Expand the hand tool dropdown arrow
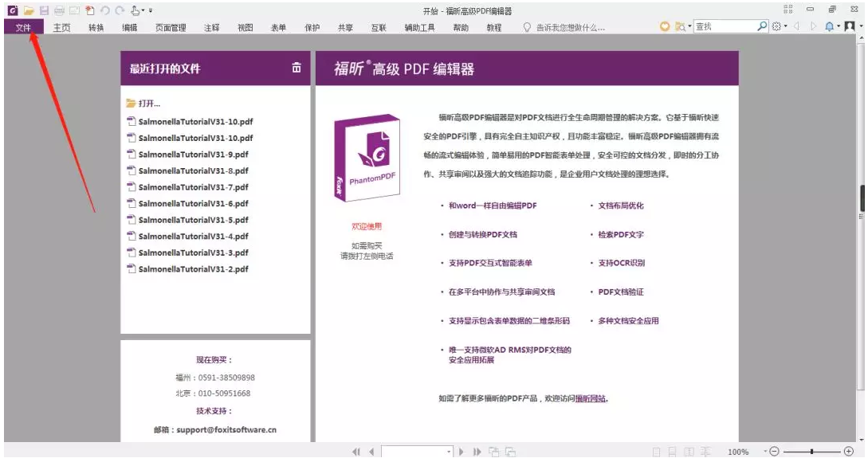868x462 pixels. 143,10
